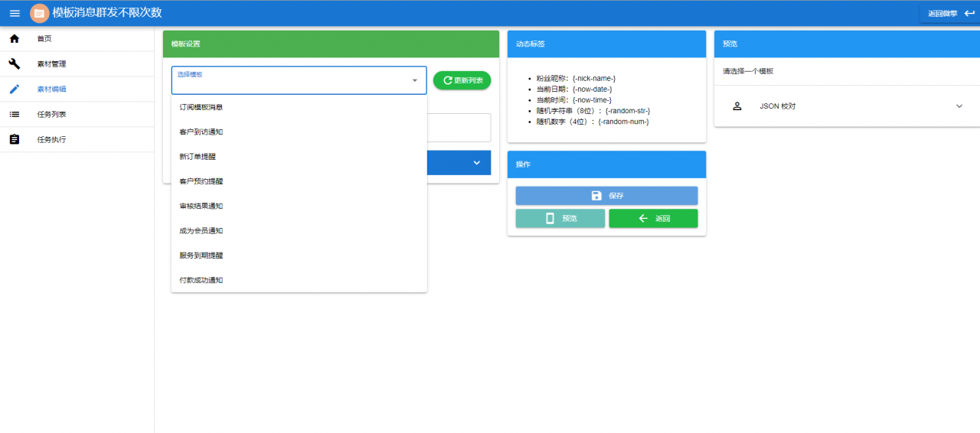Click the teal 预览 phone button
Image resolution: width=980 pixels, height=433 pixels.
click(560, 218)
